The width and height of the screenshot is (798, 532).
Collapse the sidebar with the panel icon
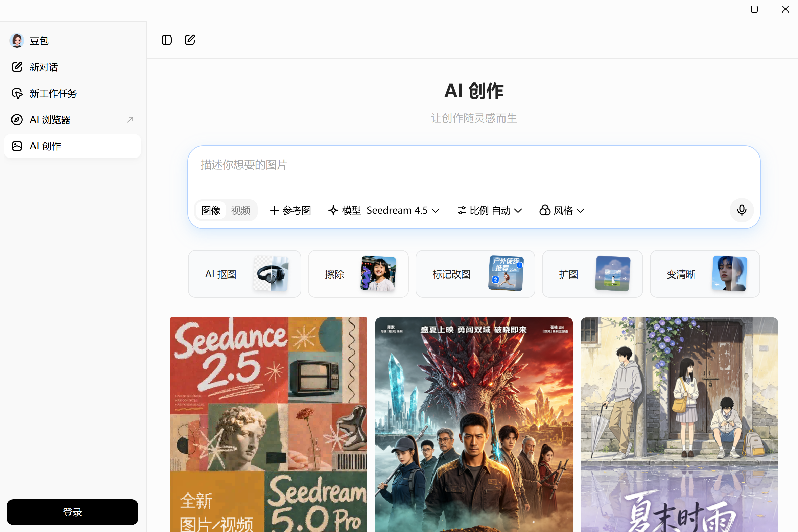coord(167,40)
